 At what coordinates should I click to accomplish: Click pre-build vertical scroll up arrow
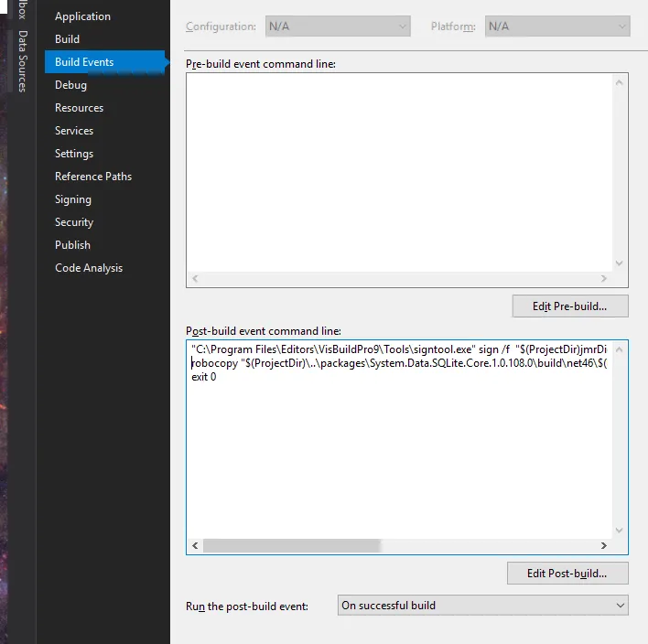[x=619, y=82]
